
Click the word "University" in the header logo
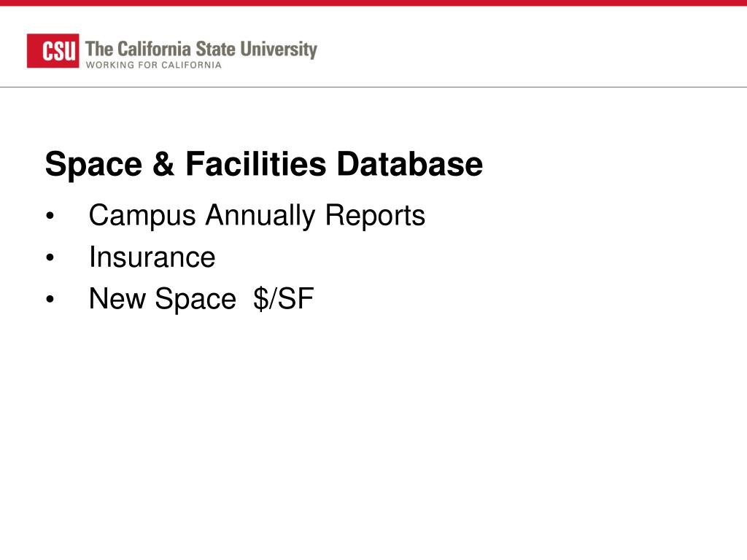tap(282, 49)
